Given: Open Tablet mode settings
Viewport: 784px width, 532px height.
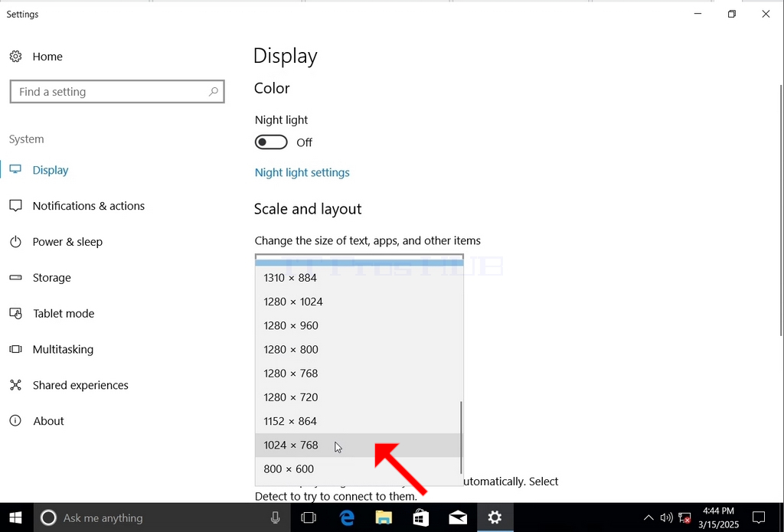Looking at the screenshot, I should point(64,314).
